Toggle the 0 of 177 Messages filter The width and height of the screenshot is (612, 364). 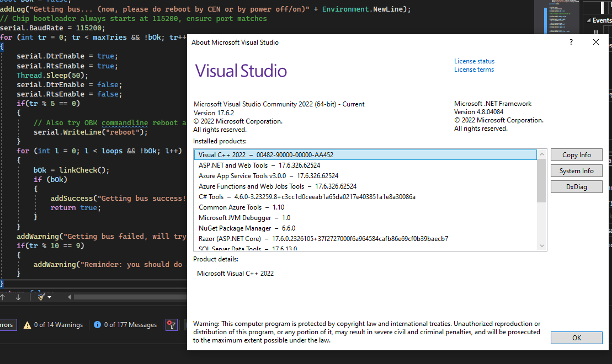[x=125, y=325]
